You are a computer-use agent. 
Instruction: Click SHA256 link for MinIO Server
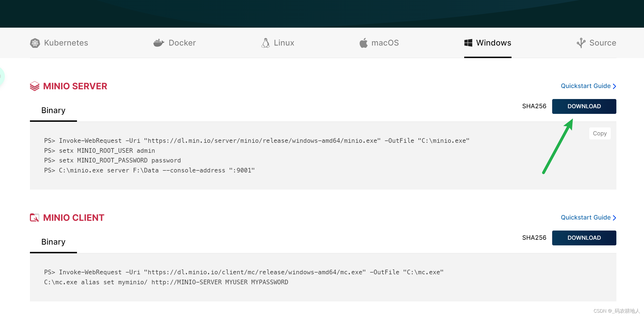[x=534, y=106]
